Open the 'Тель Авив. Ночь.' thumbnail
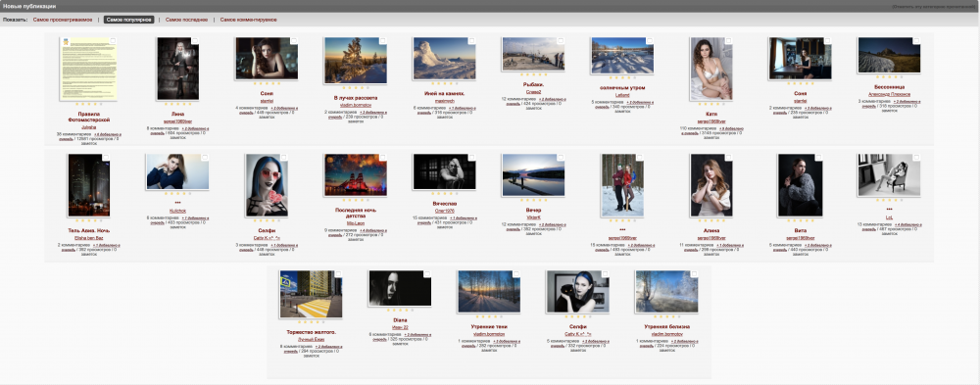This screenshot has width=980, height=385. coord(89,185)
